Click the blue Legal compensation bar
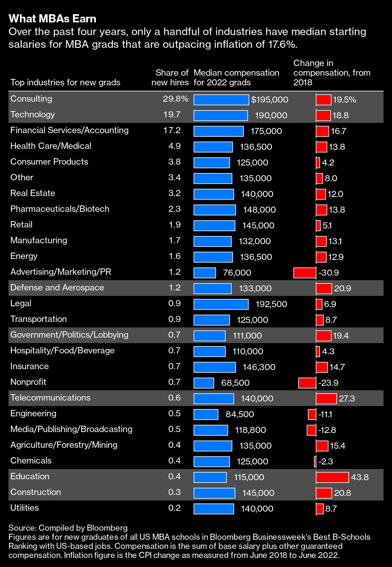The image size is (392, 567). 221,304
